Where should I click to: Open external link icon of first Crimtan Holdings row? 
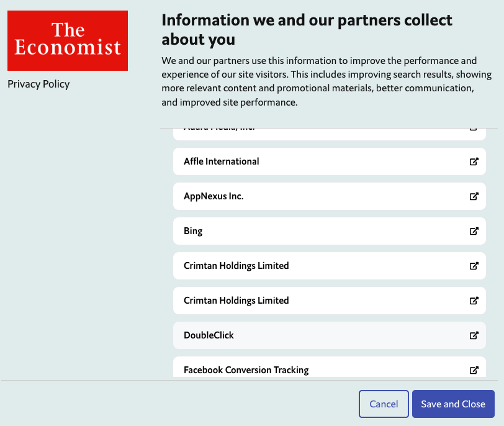click(x=474, y=266)
